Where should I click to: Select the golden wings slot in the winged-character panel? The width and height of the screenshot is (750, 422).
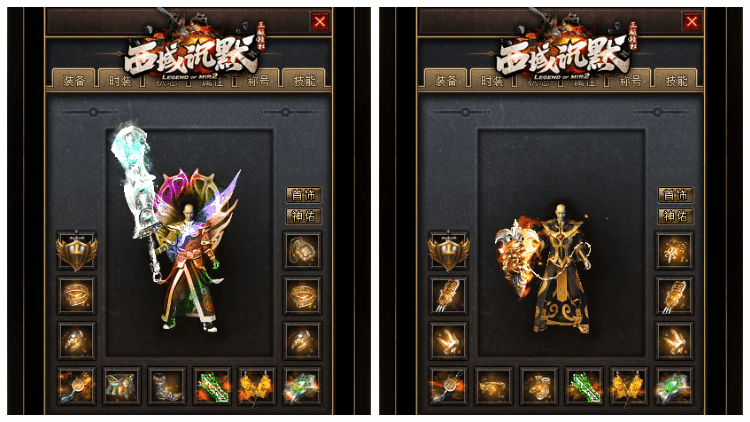pyautogui.click(x=257, y=386)
